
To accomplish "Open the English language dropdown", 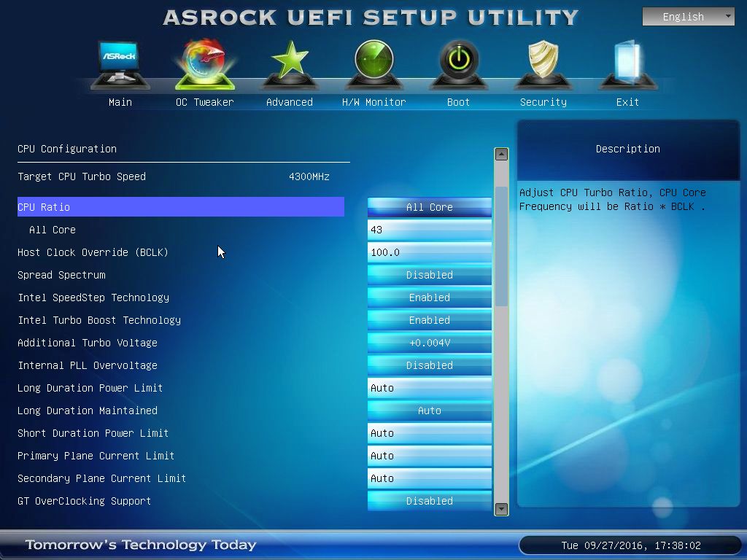I will pyautogui.click(x=688, y=17).
